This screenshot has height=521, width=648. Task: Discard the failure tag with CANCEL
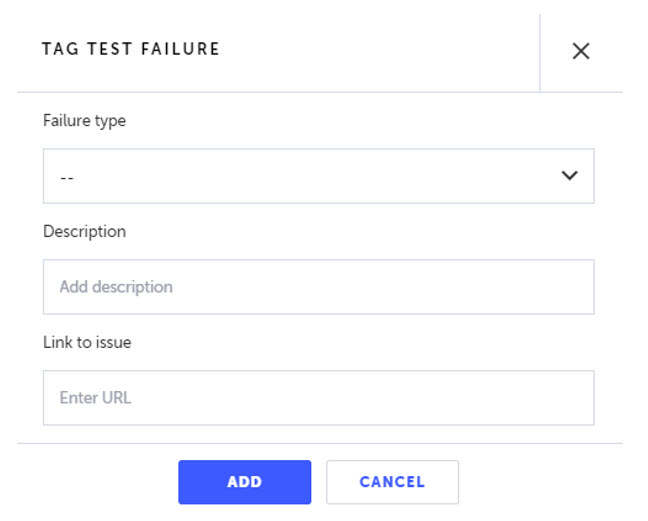pos(392,482)
